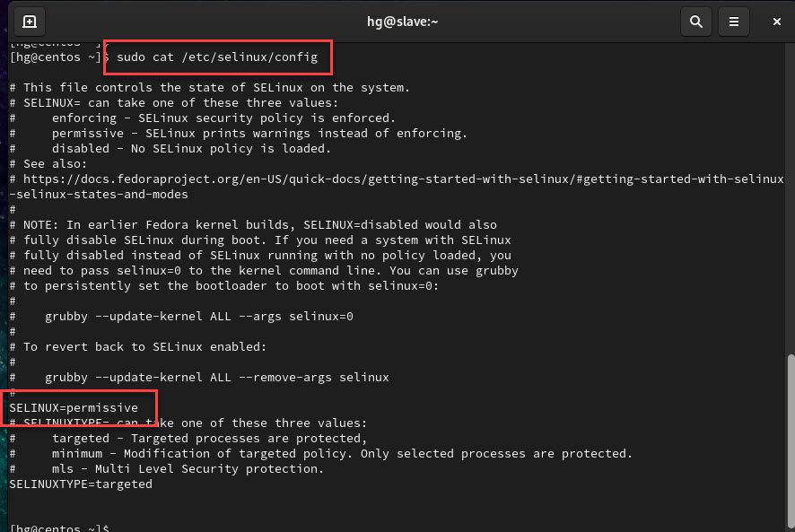Click the SELINUXTYPE=targeted line
The width and height of the screenshot is (795, 532).
tap(81, 484)
